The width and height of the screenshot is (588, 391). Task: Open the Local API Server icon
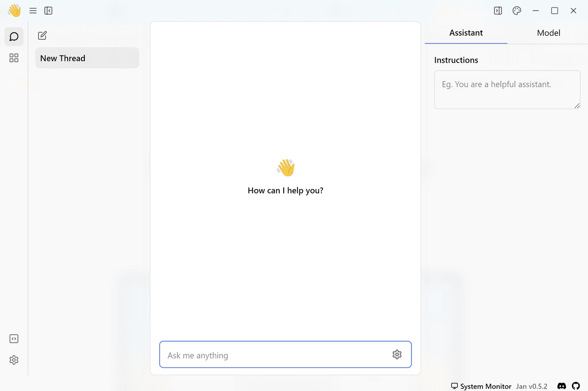tap(14, 339)
